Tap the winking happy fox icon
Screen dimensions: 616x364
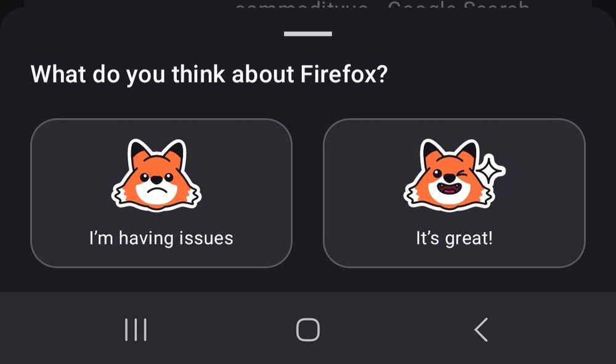448,175
